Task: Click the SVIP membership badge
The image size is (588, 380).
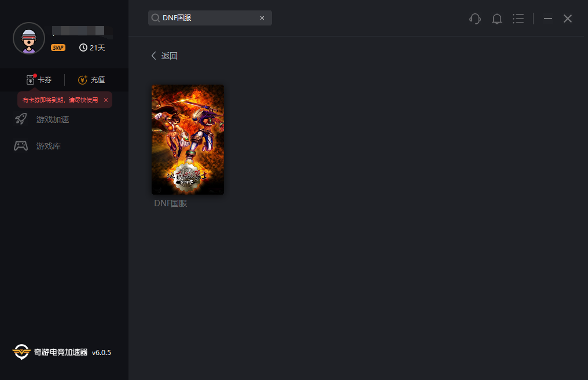Action: click(58, 47)
